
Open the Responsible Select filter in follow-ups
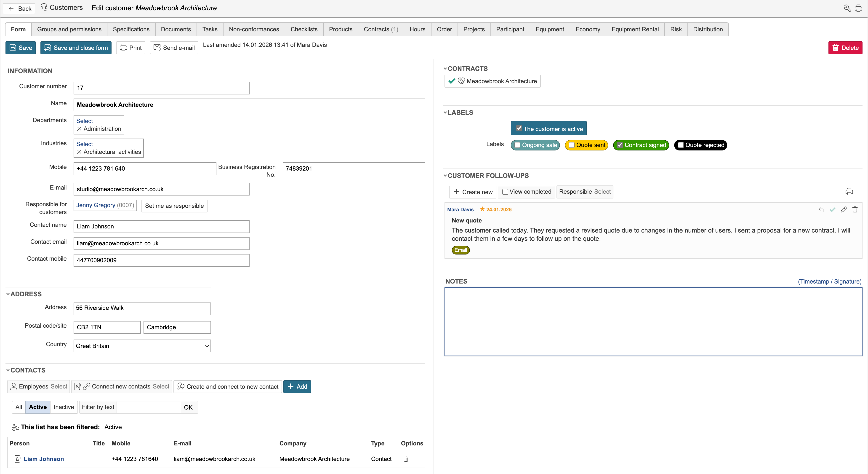(x=602, y=191)
